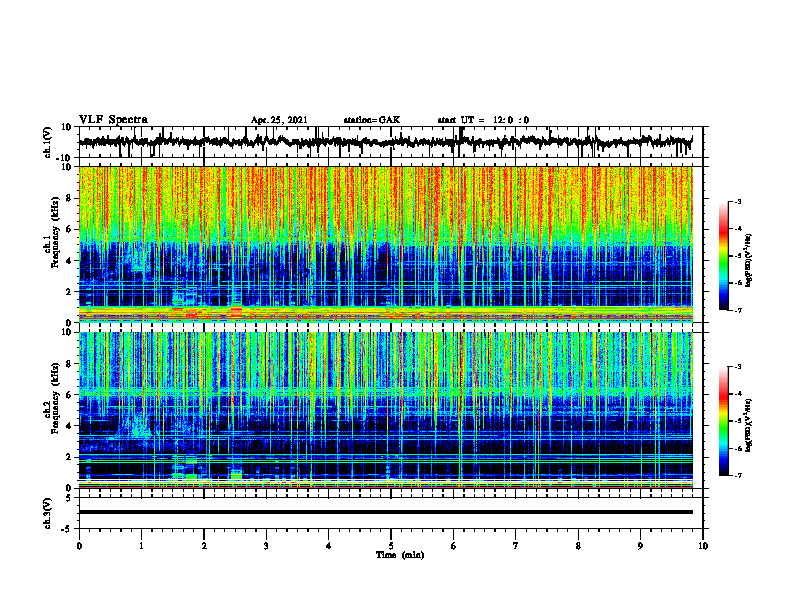The height and width of the screenshot is (612, 792).
Task: Click time axis tick label "6"
Action: (x=453, y=546)
